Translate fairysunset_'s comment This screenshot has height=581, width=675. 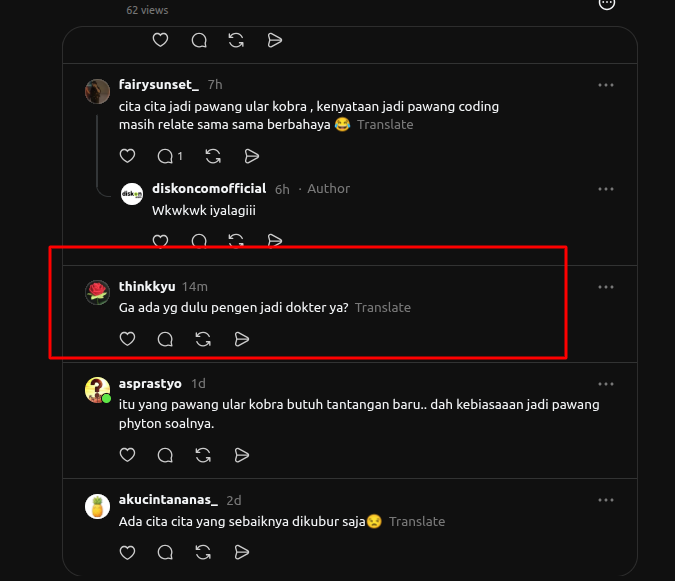pos(385,125)
